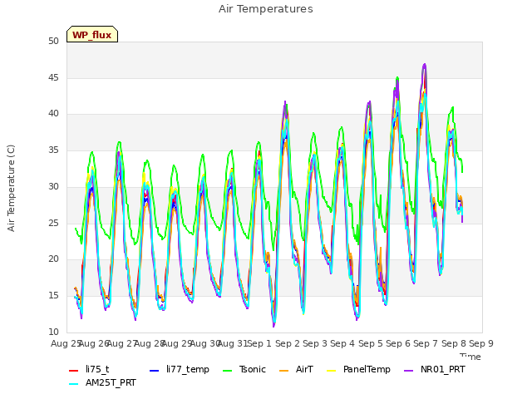The height and width of the screenshot is (399, 532).
Task: Click the Sep 1 x-axis label
Action: click(259, 343)
